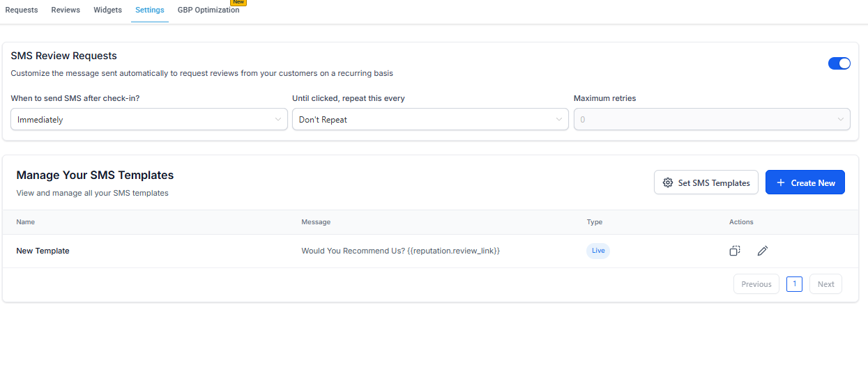Click the gear icon in Set SMS Templates

pos(667,182)
